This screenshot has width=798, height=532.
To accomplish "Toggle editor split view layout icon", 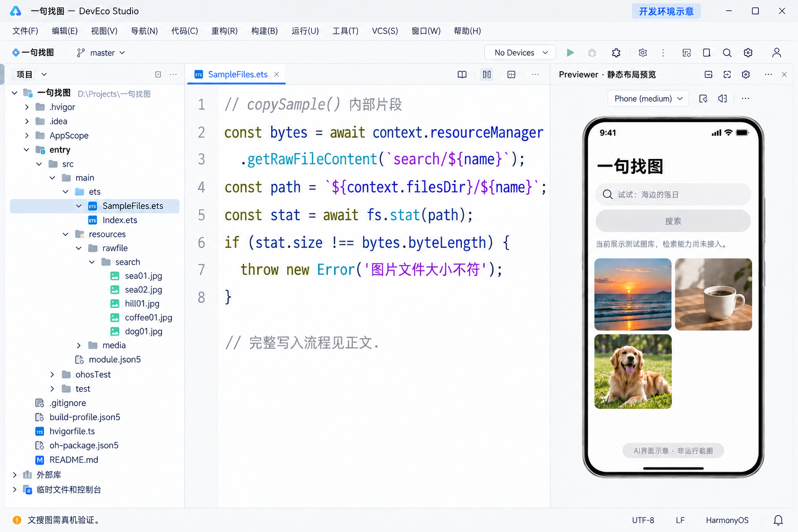I will point(487,74).
